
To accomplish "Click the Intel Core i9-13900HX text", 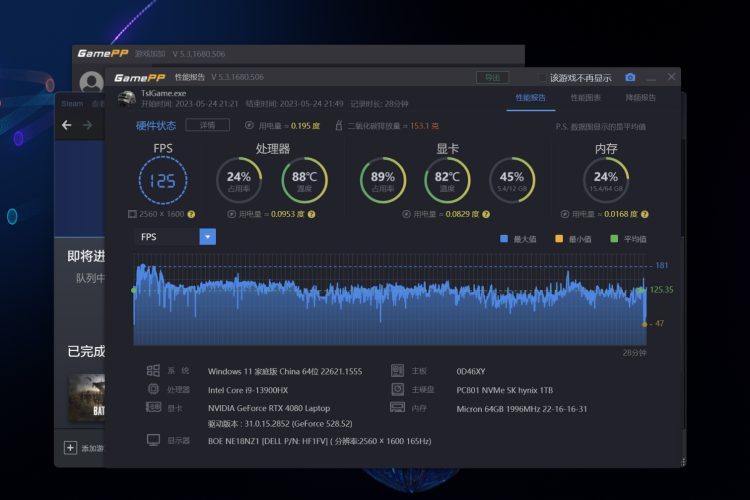I will 248,390.
